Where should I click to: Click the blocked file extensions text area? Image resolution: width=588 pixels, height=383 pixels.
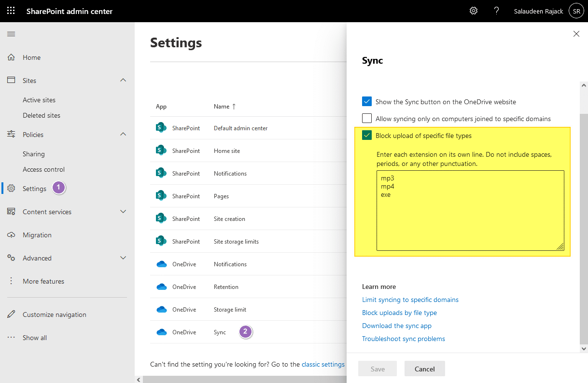click(x=470, y=210)
